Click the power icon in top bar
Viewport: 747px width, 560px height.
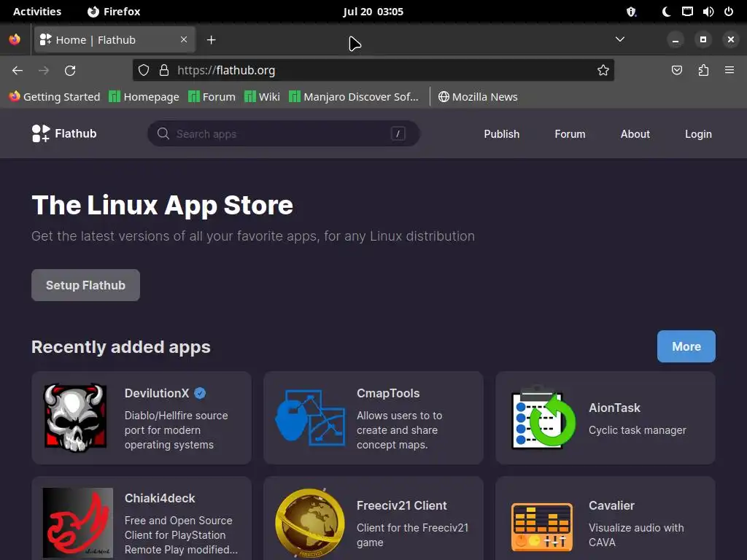coord(729,12)
